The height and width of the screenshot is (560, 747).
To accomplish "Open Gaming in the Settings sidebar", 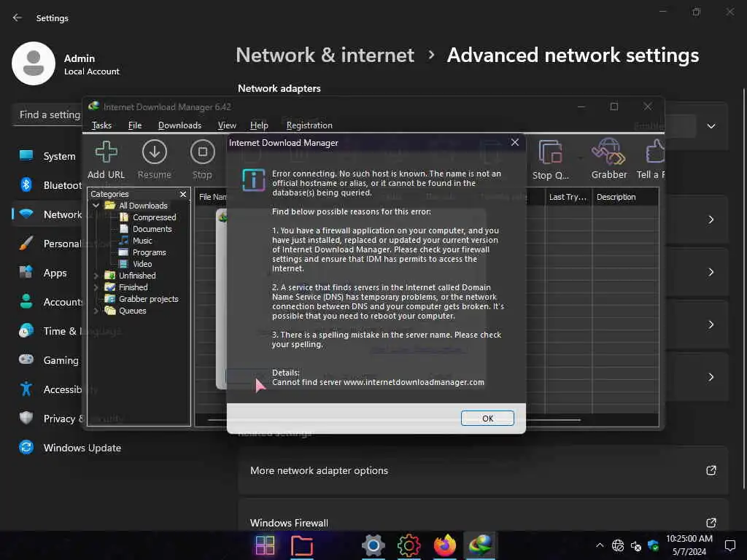I will click(x=47, y=360).
